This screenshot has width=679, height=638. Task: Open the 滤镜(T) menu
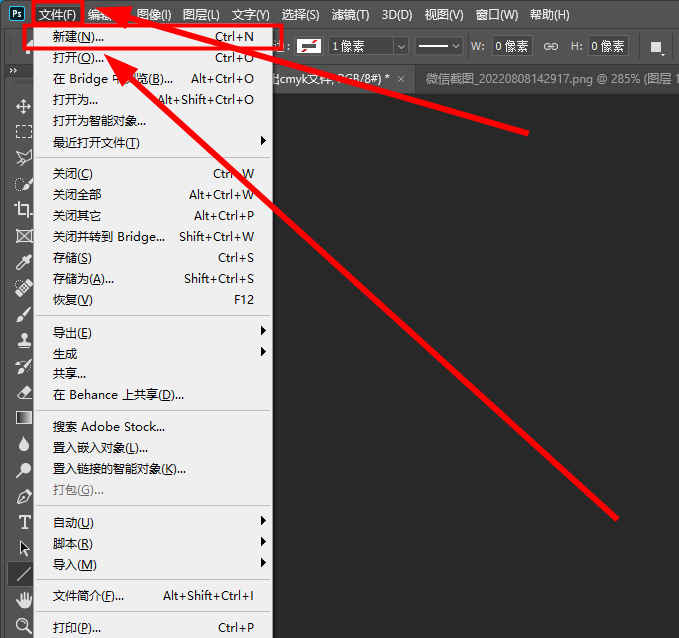coord(350,15)
